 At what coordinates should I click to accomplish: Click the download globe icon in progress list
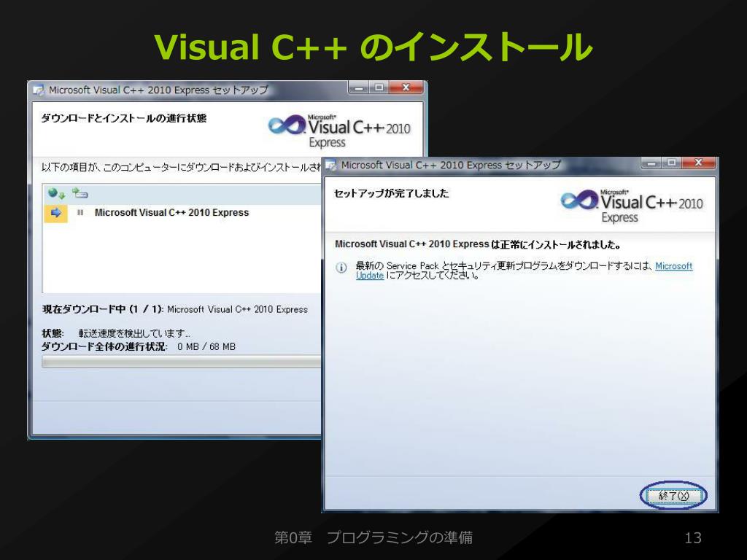(x=56, y=192)
